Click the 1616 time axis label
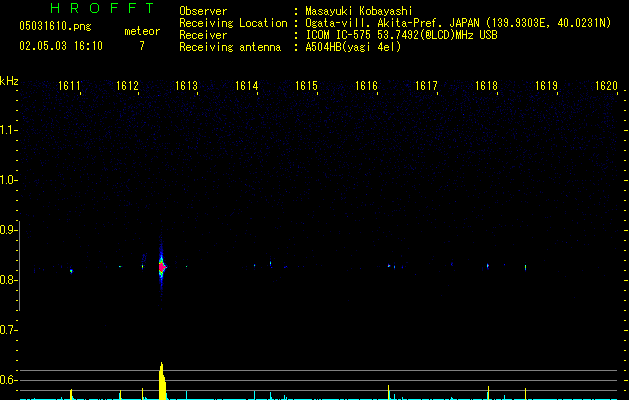 pyautogui.click(x=366, y=86)
